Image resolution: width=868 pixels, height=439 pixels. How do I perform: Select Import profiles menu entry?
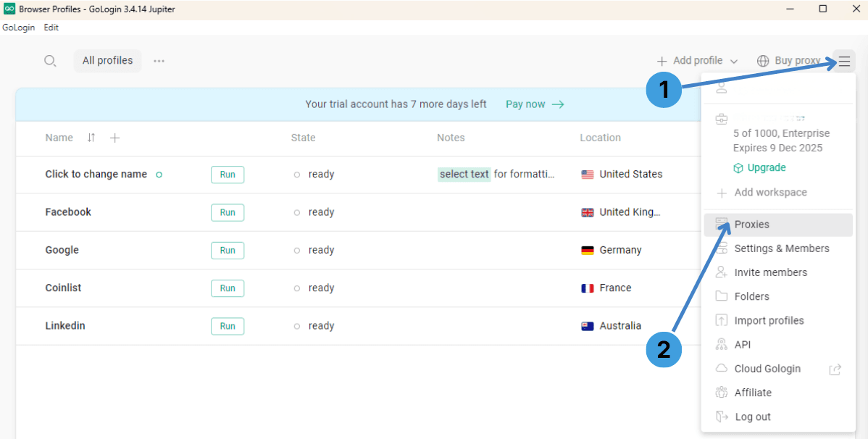click(x=778, y=320)
